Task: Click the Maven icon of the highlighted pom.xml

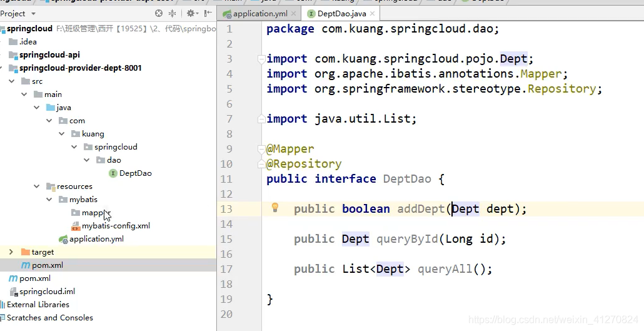Action: click(26, 265)
